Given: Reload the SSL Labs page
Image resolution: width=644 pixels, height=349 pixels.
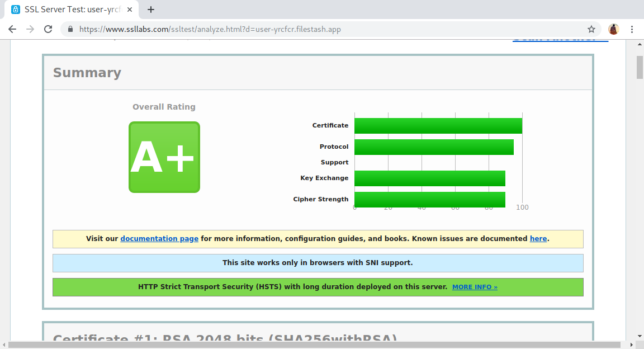Looking at the screenshot, I should 49,29.
